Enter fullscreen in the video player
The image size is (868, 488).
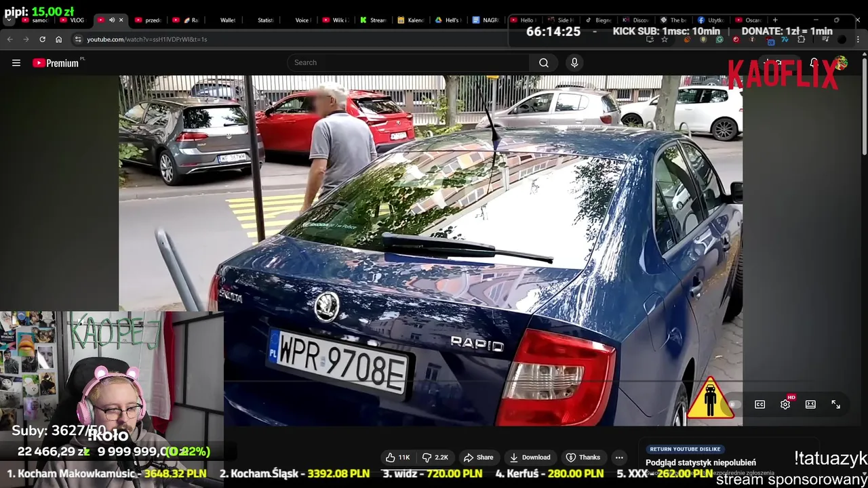tap(836, 405)
